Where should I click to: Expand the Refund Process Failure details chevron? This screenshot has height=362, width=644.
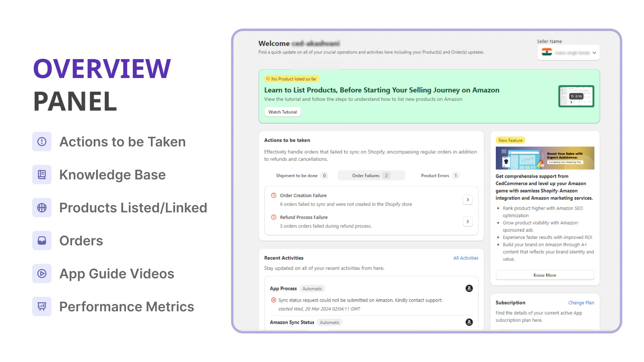[468, 222]
